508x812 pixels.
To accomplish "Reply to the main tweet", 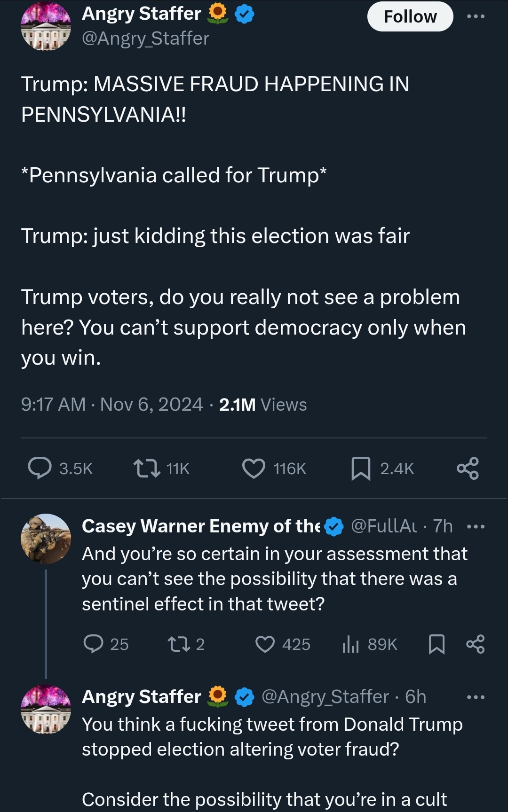I will pos(40,468).
